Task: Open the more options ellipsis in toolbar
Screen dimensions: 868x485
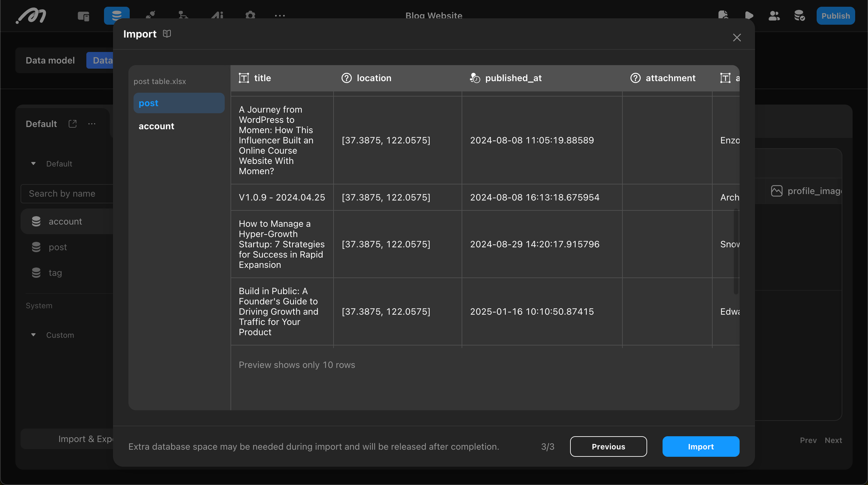Action: coord(280,15)
